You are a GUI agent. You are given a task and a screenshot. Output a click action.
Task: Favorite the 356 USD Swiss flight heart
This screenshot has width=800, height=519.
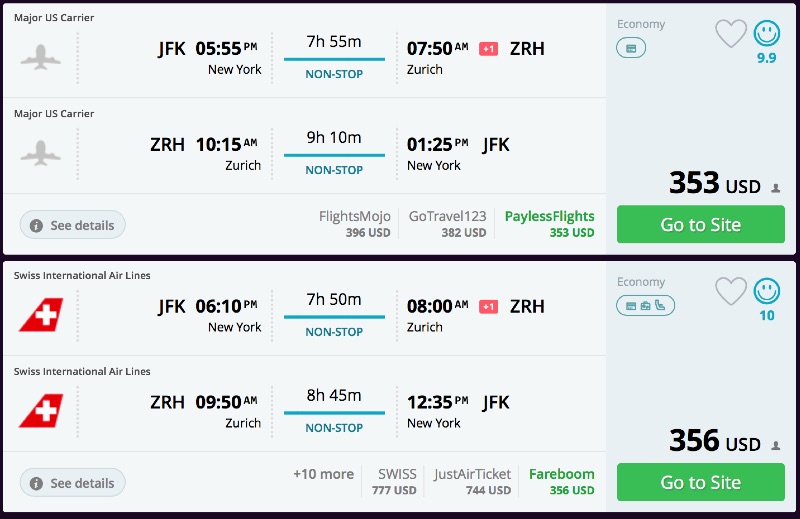(731, 292)
